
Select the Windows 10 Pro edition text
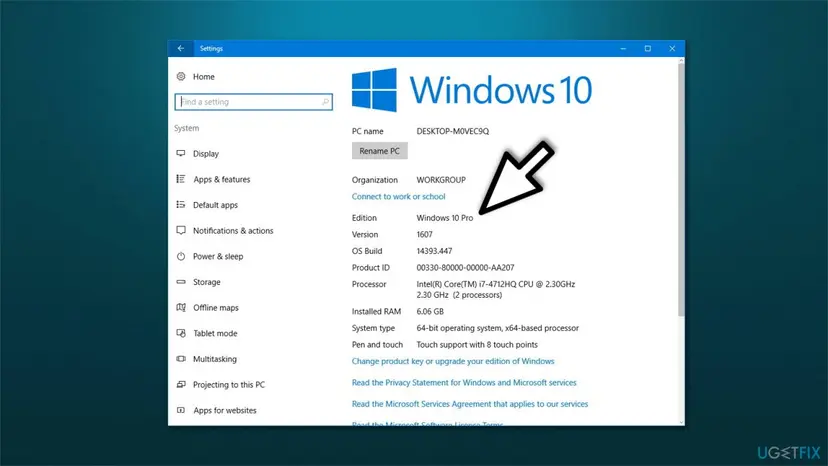[445, 218]
